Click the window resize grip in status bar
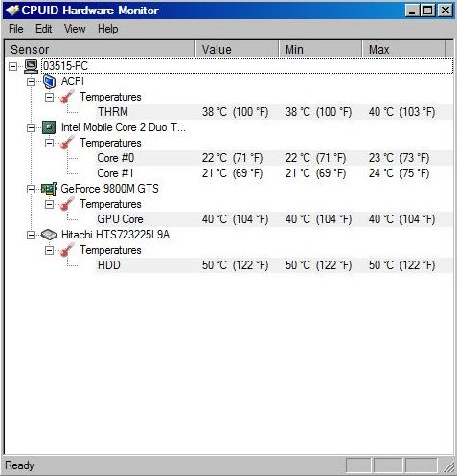 [x=448, y=466]
